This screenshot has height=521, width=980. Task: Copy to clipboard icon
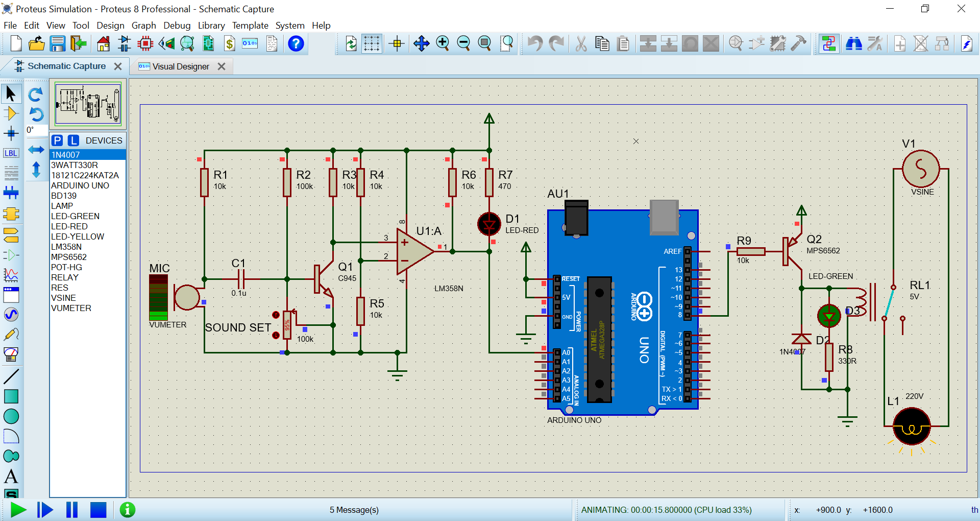pos(602,44)
